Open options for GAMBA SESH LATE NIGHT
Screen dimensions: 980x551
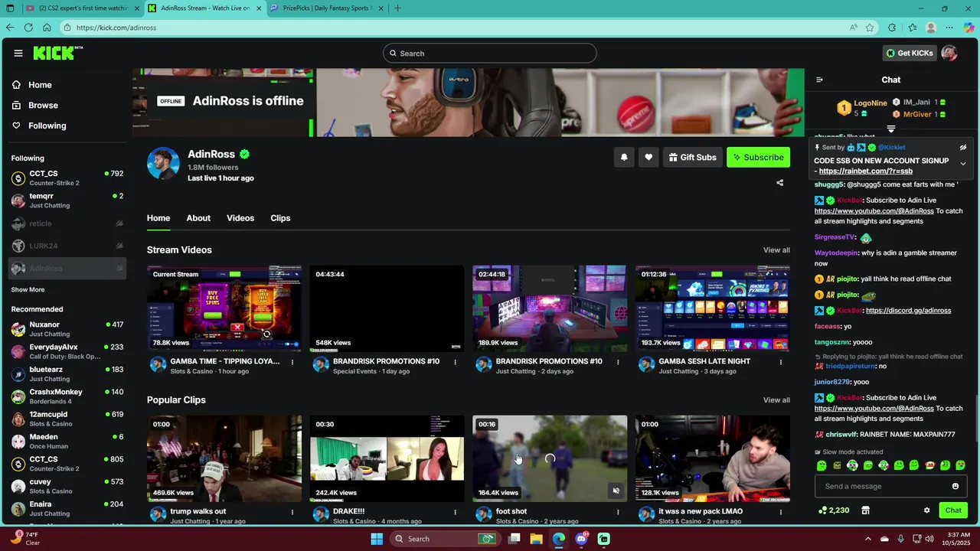tap(781, 362)
